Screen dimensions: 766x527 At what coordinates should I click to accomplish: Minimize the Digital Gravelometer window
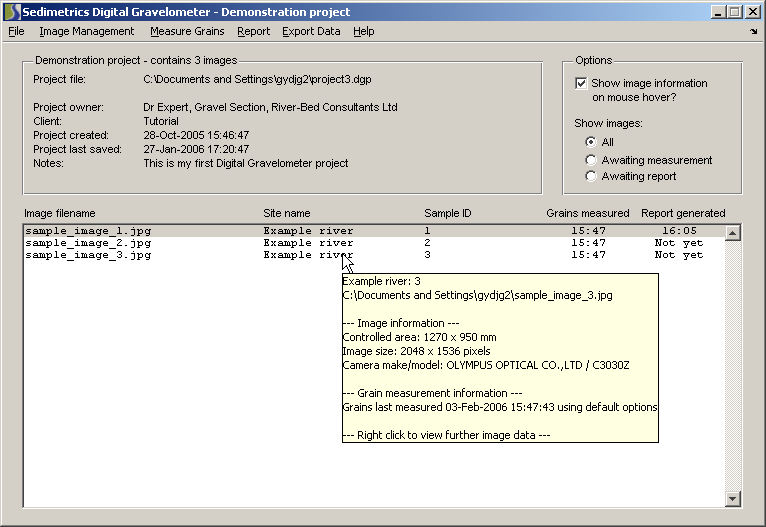[x=719, y=12]
